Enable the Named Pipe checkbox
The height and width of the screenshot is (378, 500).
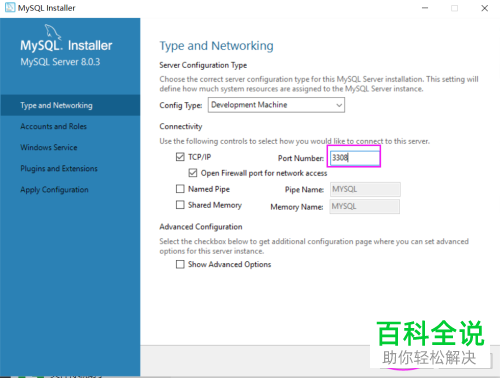pyautogui.click(x=180, y=189)
